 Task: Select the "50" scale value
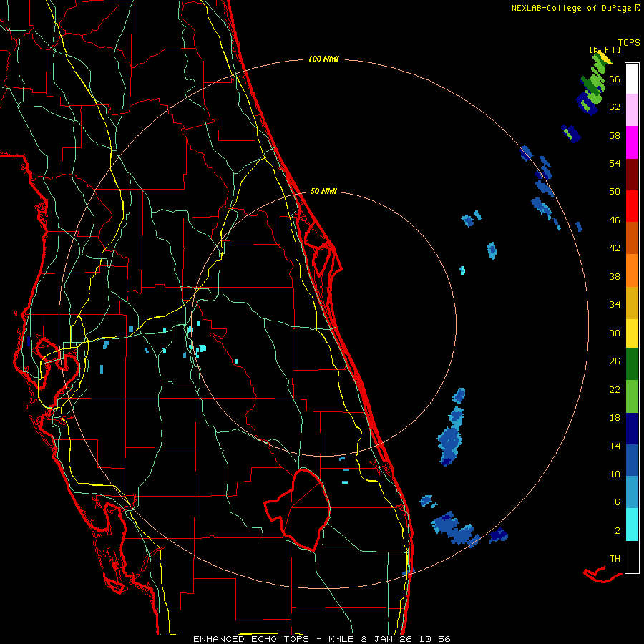(x=615, y=192)
